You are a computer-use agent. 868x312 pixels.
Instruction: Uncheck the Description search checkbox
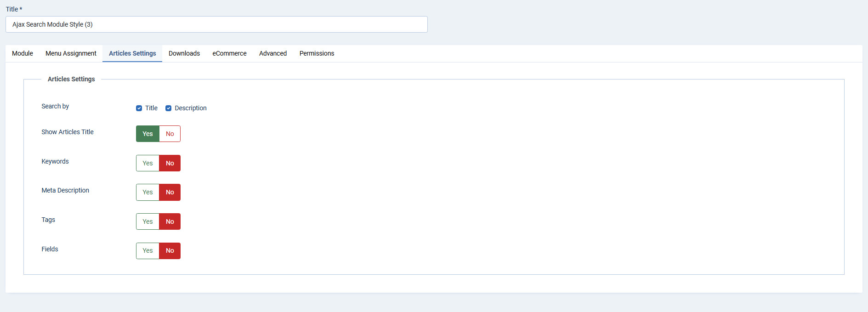(168, 108)
